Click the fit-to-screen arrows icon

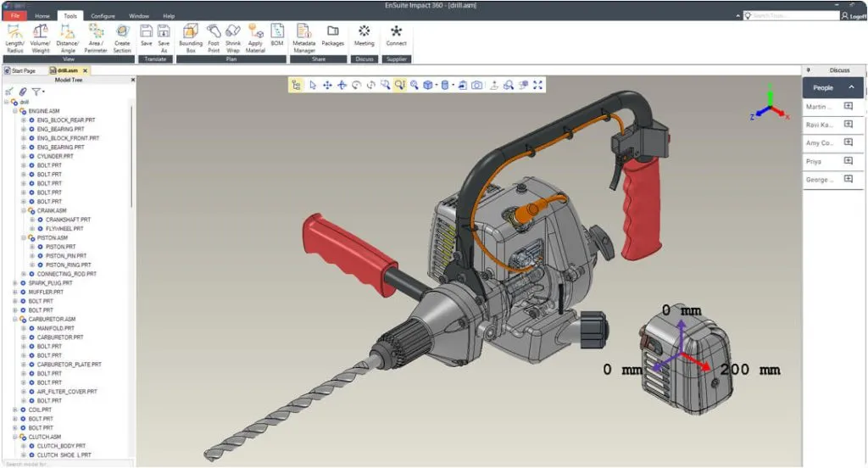coord(538,85)
